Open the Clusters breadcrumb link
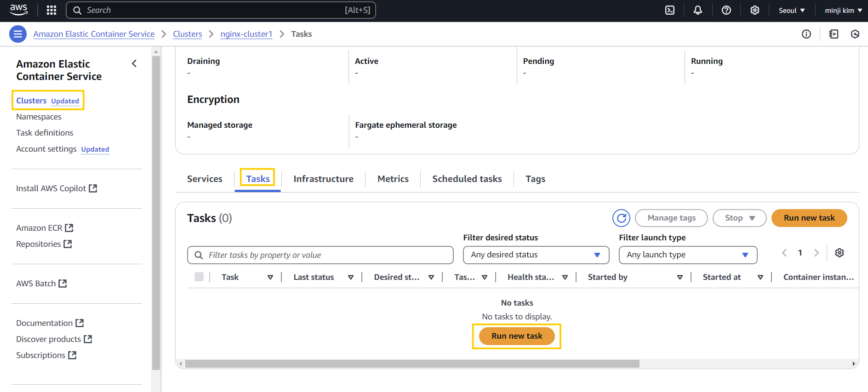This screenshot has width=868, height=392. coord(188,34)
